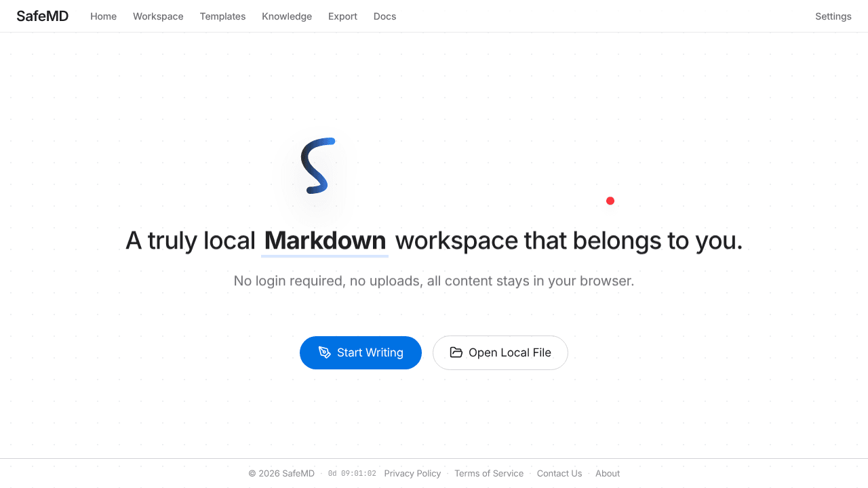Click the "© 2026 SafeMD" footer text
The width and height of the screenshot is (868, 488).
tap(281, 473)
